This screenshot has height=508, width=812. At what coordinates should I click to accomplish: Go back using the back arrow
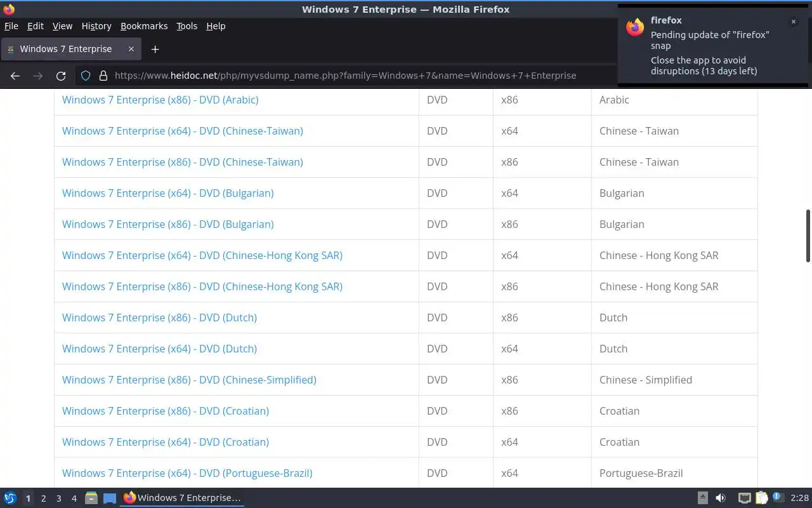point(15,76)
